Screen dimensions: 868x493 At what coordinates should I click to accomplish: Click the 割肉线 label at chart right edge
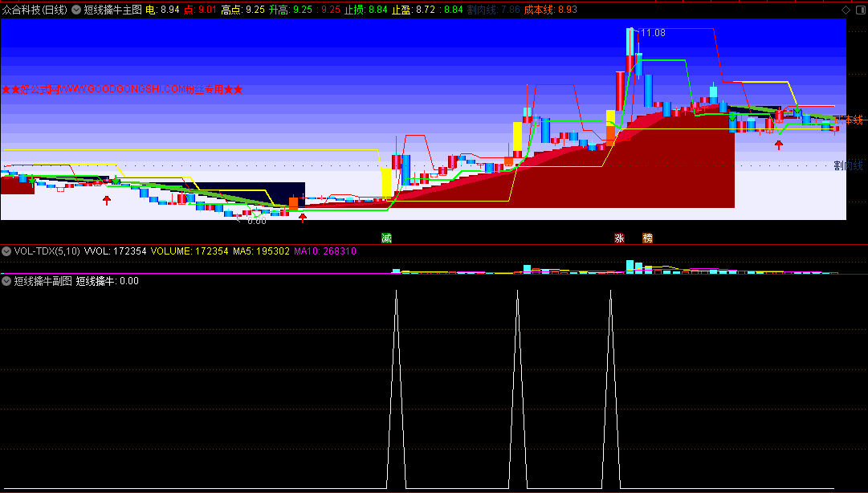click(848, 165)
